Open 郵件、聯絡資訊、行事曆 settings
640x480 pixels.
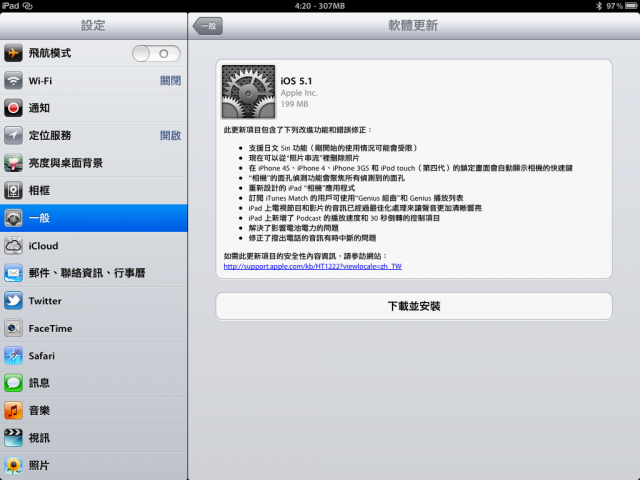point(93,273)
